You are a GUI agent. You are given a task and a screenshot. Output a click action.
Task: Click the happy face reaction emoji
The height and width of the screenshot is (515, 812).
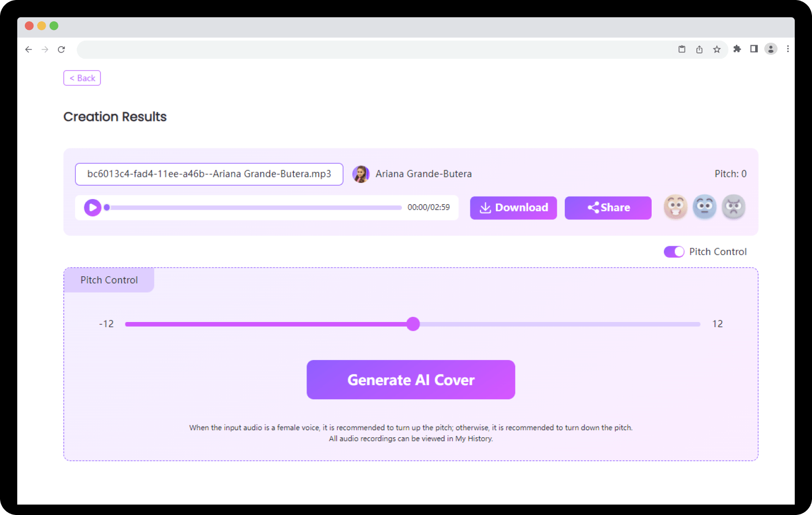pyautogui.click(x=675, y=207)
